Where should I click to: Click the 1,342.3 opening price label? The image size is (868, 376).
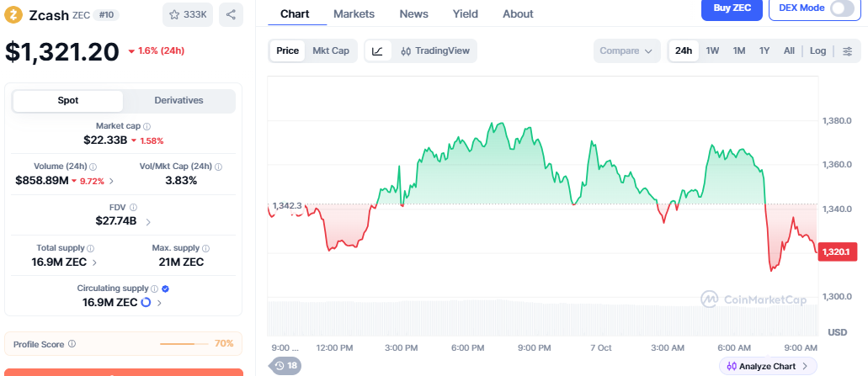287,206
